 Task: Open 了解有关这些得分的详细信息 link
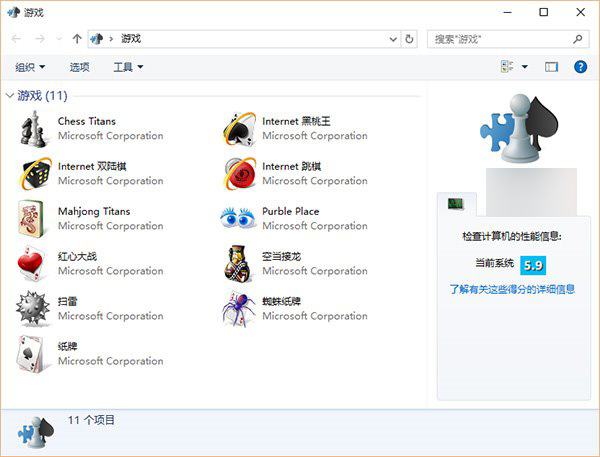tap(512, 289)
